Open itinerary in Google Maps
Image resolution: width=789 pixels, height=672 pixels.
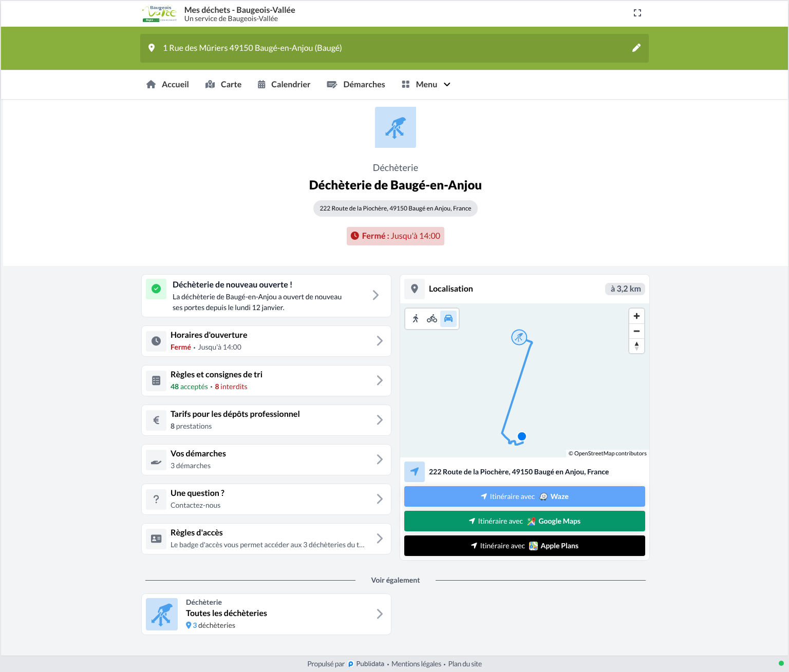(x=524, y=521)
